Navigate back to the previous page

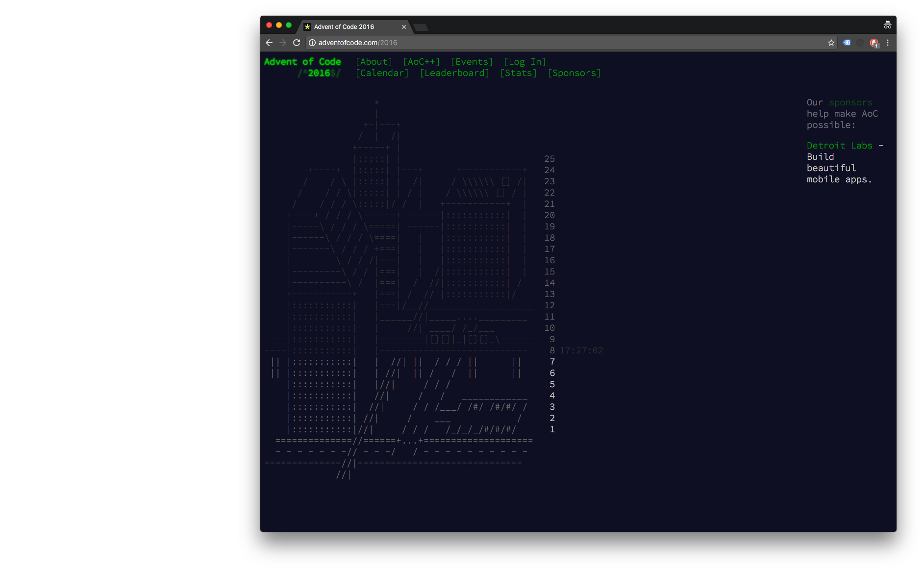click(269, 43)
